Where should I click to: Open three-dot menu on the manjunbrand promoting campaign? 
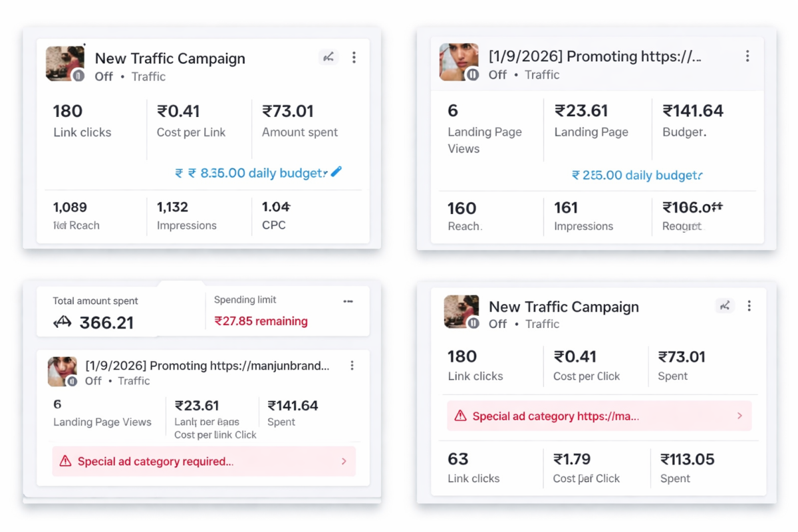click(x=352, y=366)
